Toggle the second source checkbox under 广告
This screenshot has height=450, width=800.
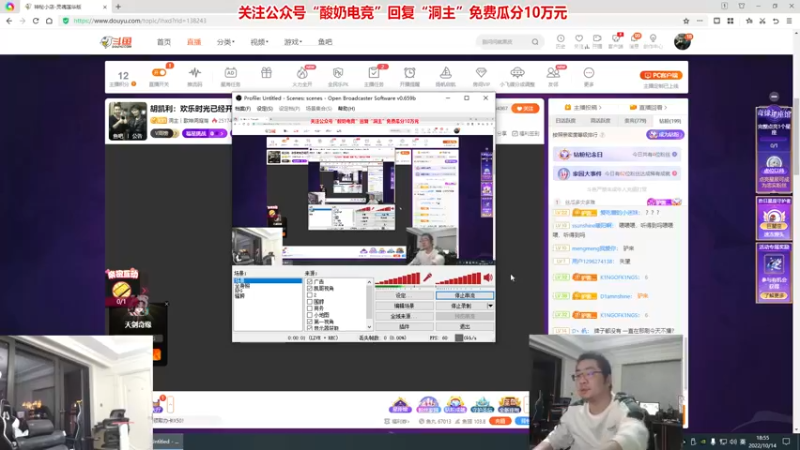310,288
